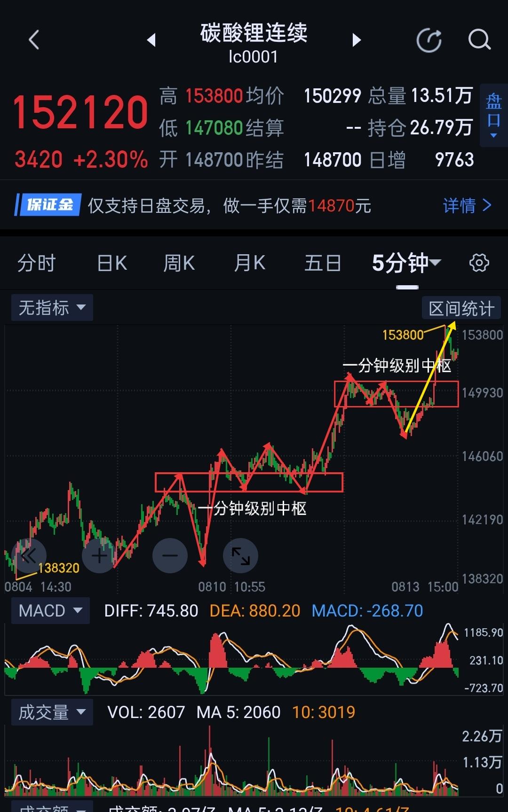Tap the MACD: -268.70 readout

point(367,611)
